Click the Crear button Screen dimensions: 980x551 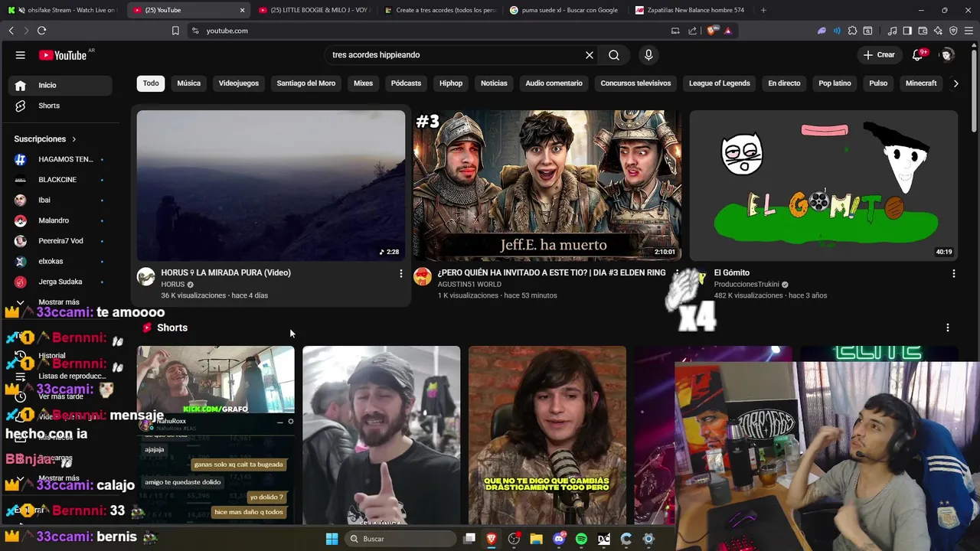click(879, 55)
